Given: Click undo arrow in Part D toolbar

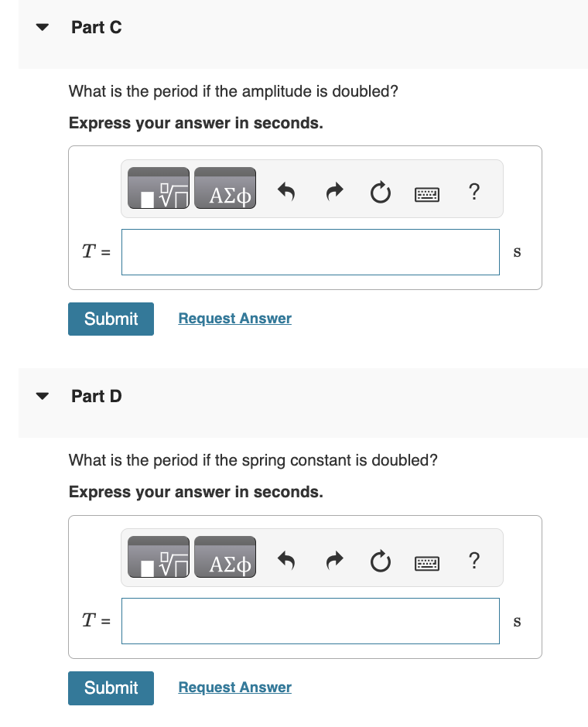Looking at the screenshot, I should pyautogui.click(x=286, y=561).
